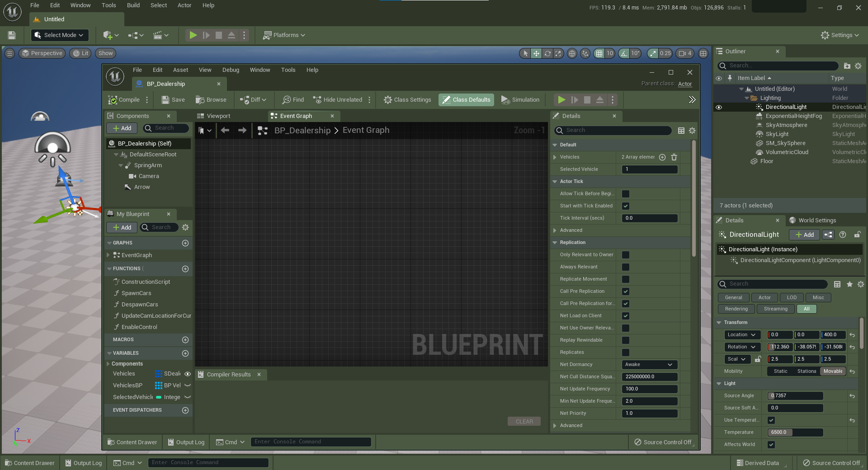Enable the Replicates checkbox
Viewport: 868px width, 470px height.
[626, 352]
